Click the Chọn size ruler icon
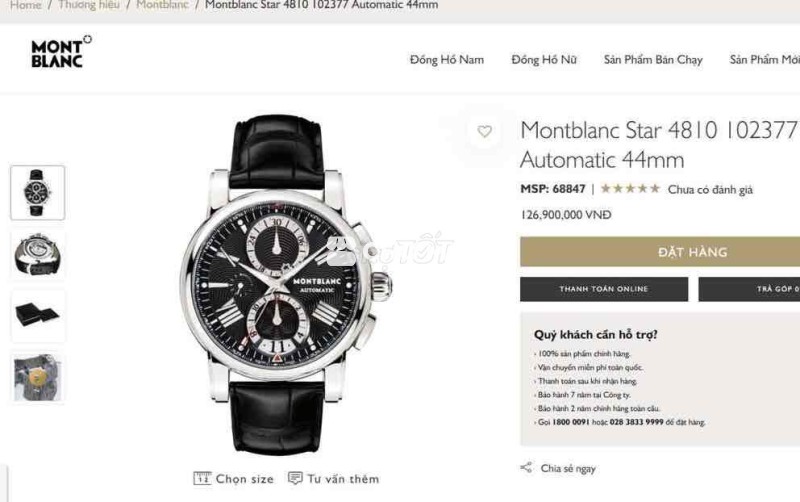 (202, 479)
